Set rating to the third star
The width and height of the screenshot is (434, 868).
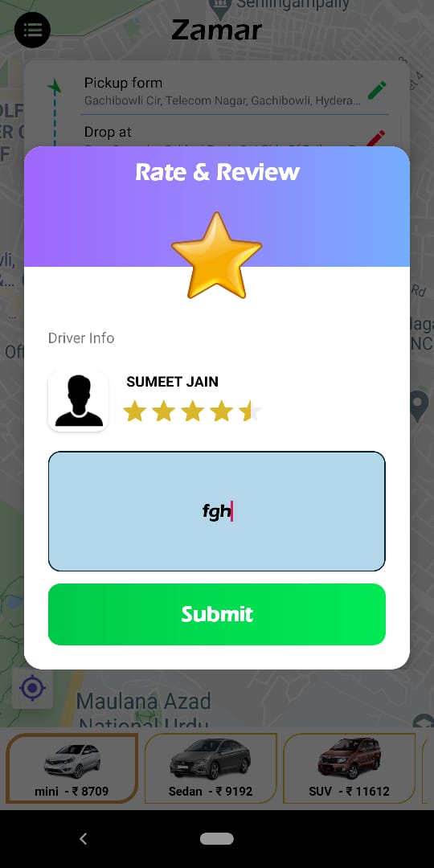click(x=193, y=411)
